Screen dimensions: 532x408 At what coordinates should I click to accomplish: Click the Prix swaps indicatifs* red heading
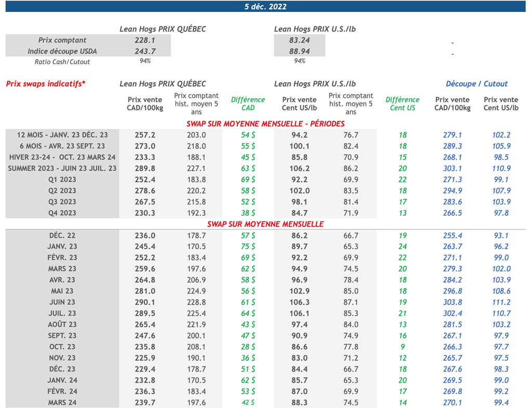[46, 84]
